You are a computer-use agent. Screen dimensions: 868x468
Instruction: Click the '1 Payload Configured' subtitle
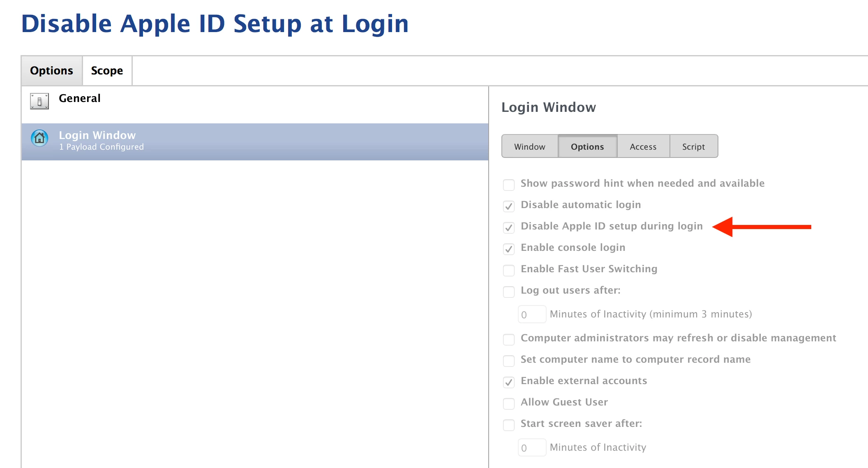(x=102, y=147)
